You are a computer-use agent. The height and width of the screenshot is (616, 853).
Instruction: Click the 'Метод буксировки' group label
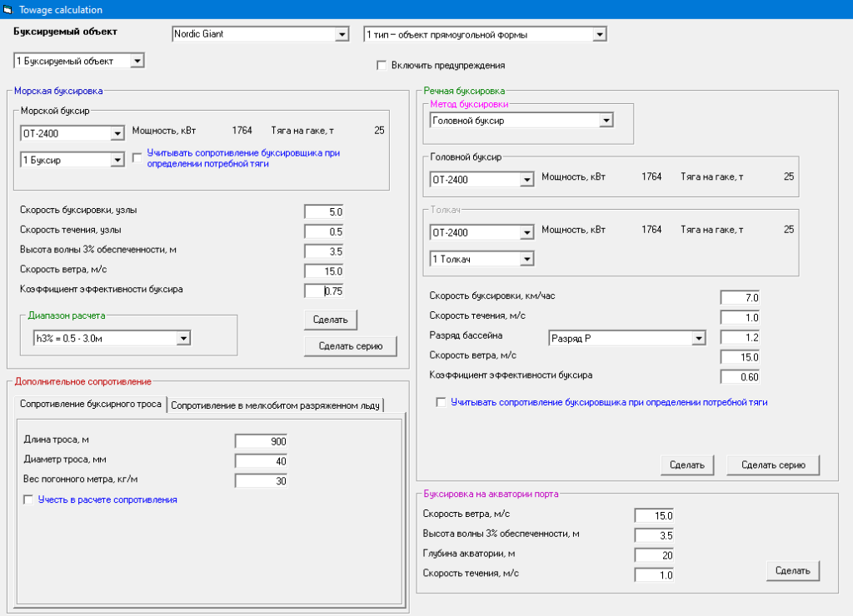(469, 104)
